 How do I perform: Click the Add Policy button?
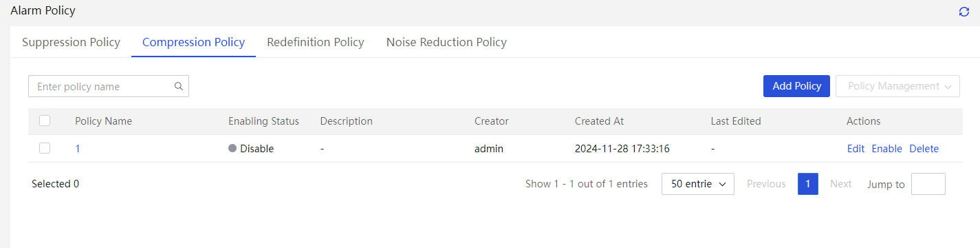click(796, 86)
